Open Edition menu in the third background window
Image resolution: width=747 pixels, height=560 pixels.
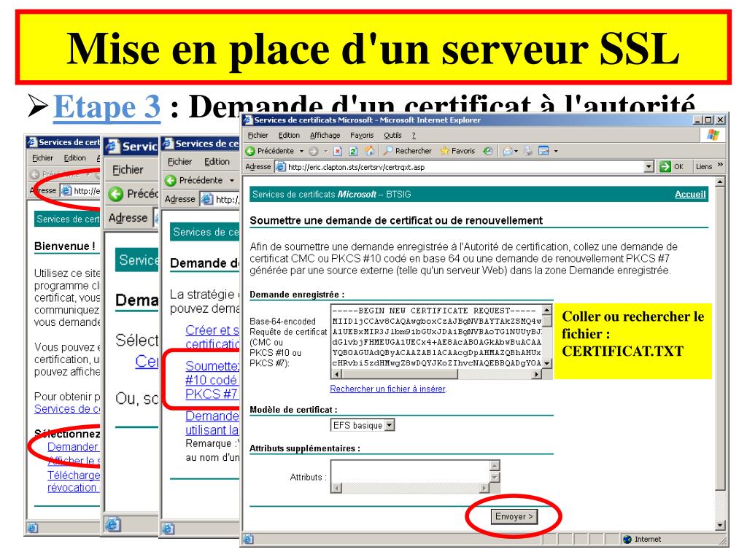[217, 161]
